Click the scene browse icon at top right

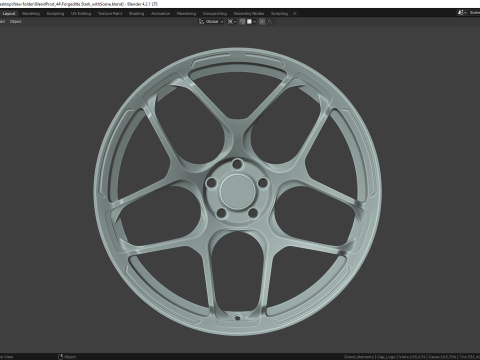click(462, 13)
